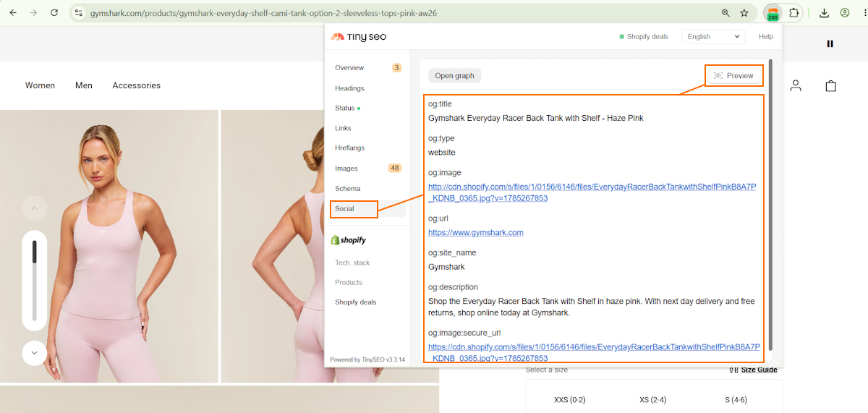Click the og:title value text

(536, 118)
